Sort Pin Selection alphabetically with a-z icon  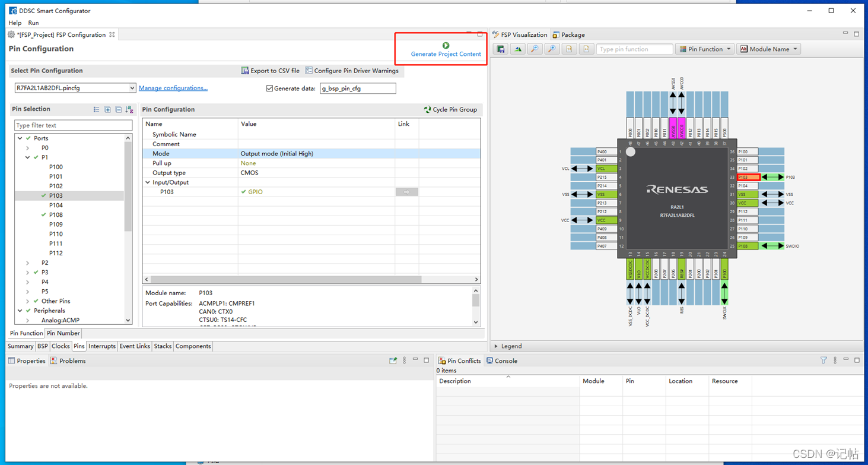pos(129,109)
